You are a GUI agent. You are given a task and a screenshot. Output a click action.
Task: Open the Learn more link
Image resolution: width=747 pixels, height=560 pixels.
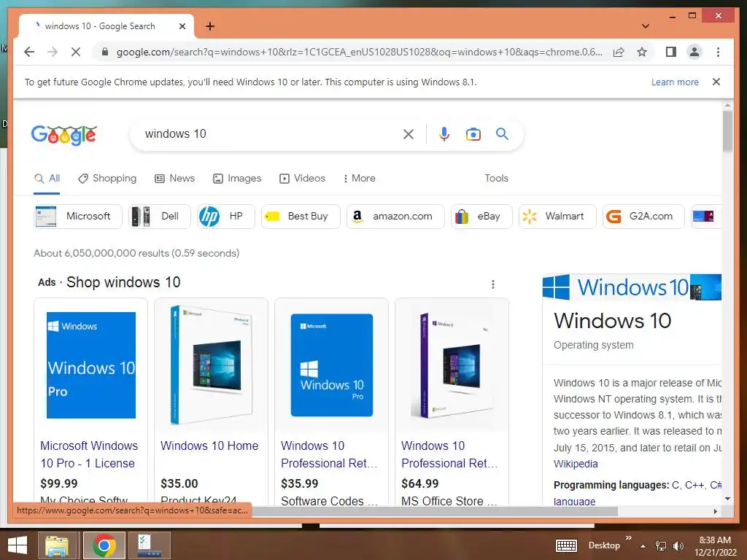tap(675, 82)
